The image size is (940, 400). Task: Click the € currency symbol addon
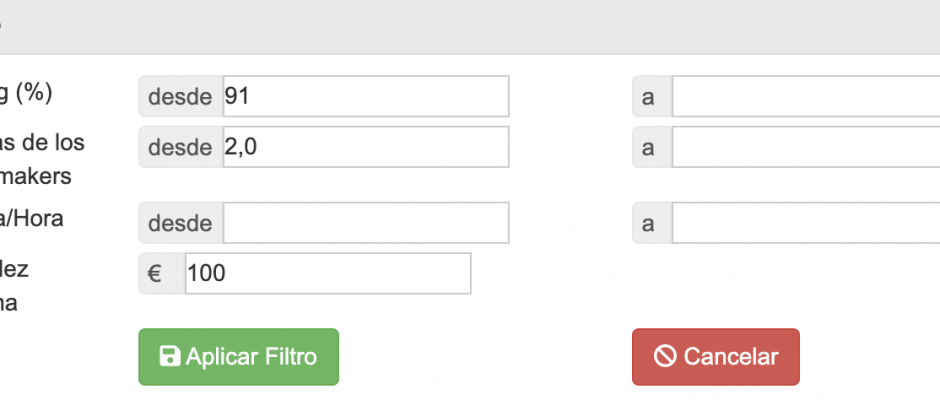point(156,273)
